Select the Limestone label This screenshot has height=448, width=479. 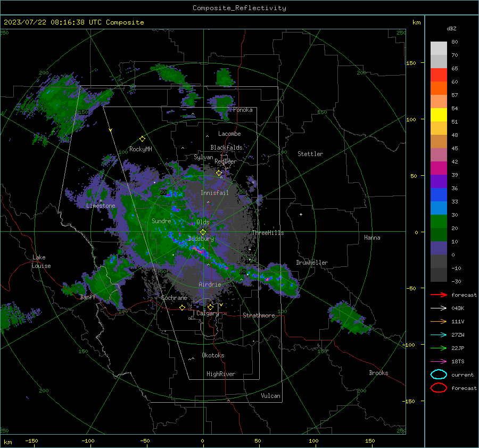101,206
